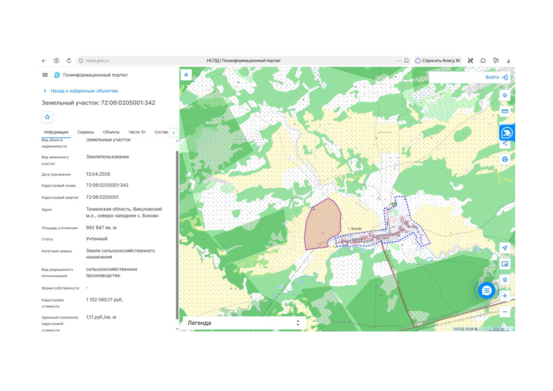Click the highlighted orange land plot polygon
This screenshot has width=553, height=391.
coord(323,225)
